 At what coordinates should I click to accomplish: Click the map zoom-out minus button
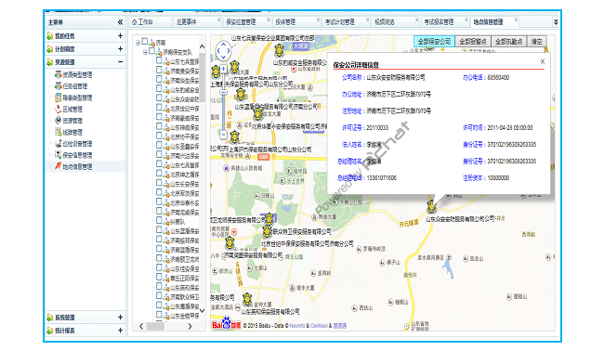(223, 135)
